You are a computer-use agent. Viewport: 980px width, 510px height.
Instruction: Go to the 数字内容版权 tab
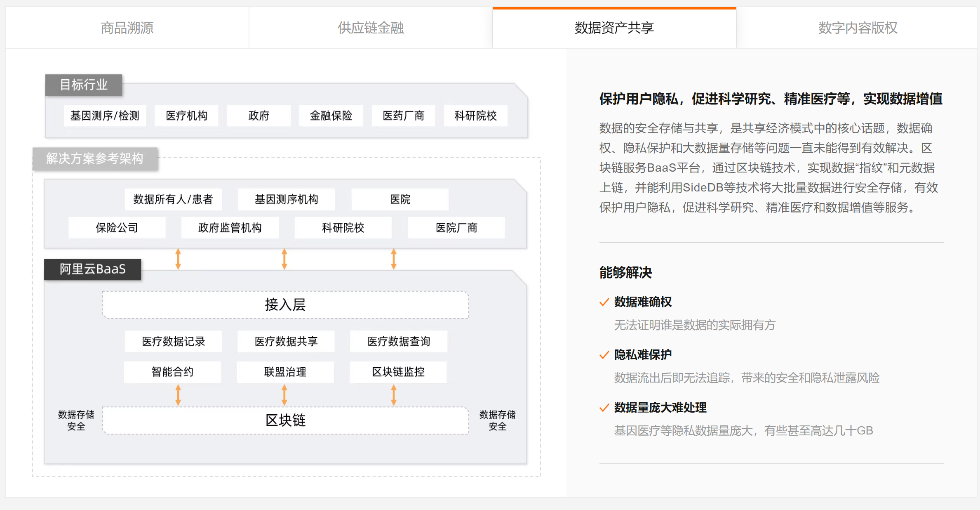(x=858, y=28)
